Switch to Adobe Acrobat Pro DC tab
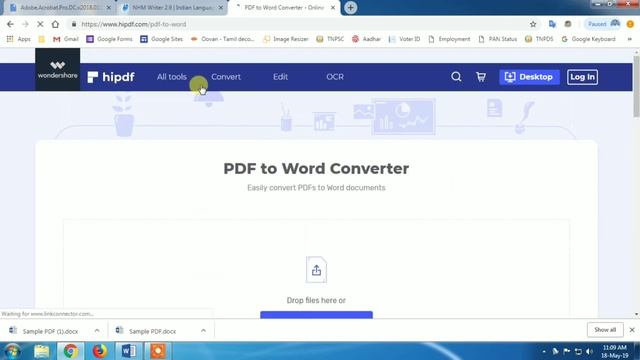The image size is (640, 360). click(x=60, y=8)
